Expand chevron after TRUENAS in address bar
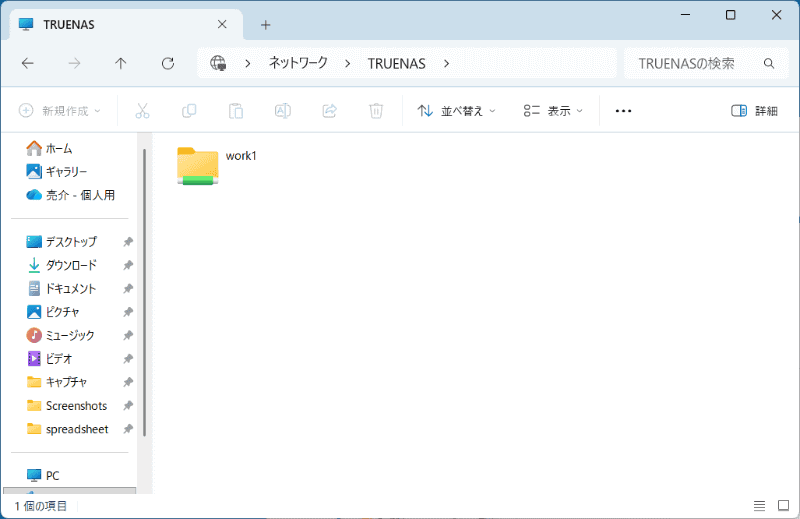Image resolution: width=800 pixels, height=519 pixels. pos(446,63)
